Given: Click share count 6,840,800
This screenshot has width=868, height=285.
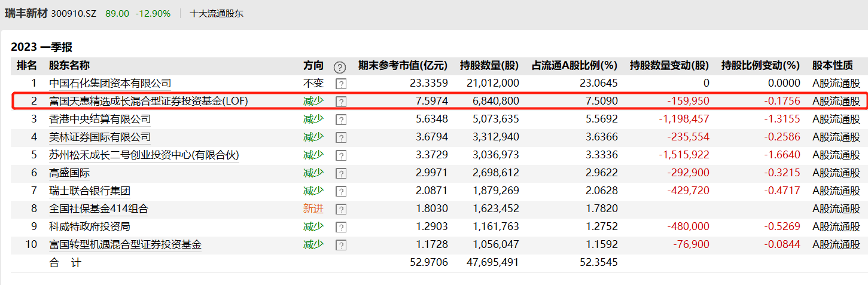Looking at the screenshot, I should point(496,101).
